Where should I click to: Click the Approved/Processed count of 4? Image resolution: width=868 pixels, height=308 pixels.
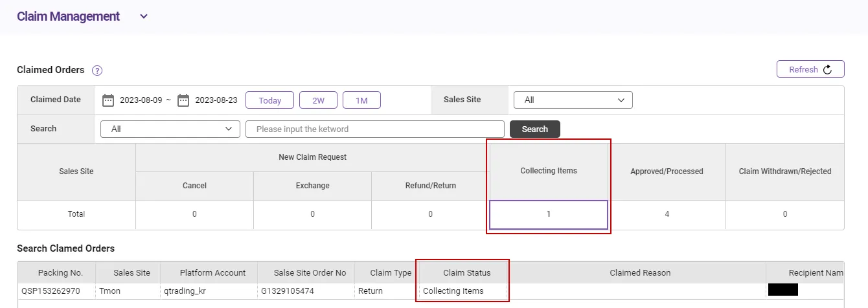click(x=667, y=214)
